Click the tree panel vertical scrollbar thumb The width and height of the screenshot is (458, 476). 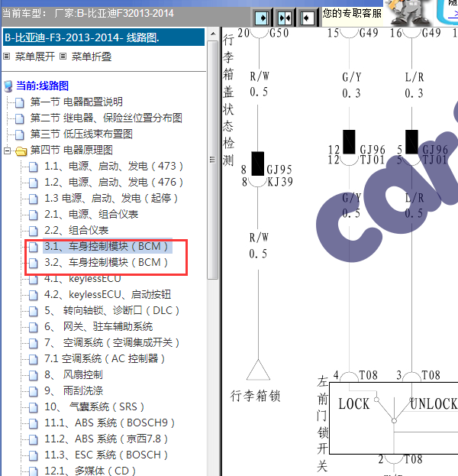pyautogui.click(x=213, y=160)
